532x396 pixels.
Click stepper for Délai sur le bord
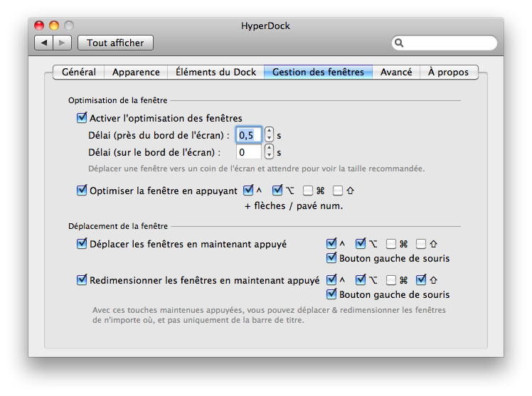[269, 151]
